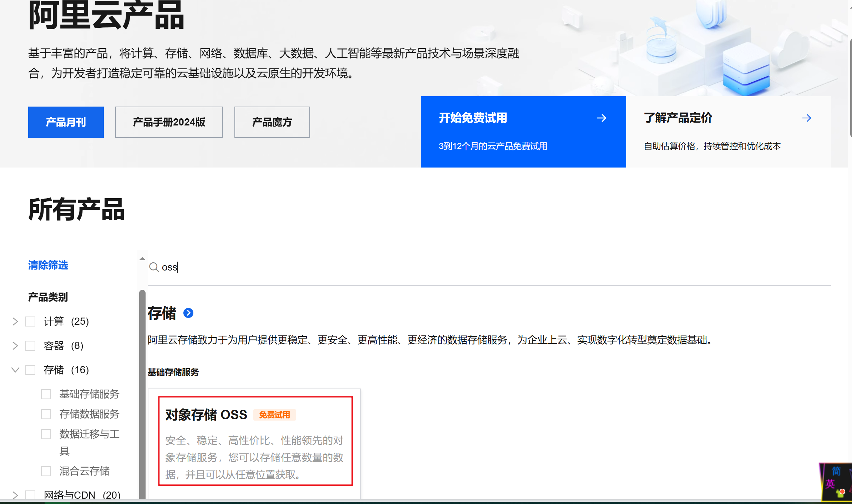Tick the 数据迁移与工具 checkbox
This screenshot has height=504, width=852.
[x=46, y=434]
